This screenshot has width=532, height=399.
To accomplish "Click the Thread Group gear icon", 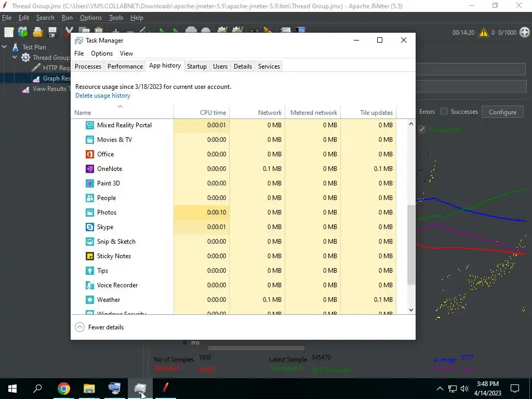I will pyautogui.click(x=25, y=57).
